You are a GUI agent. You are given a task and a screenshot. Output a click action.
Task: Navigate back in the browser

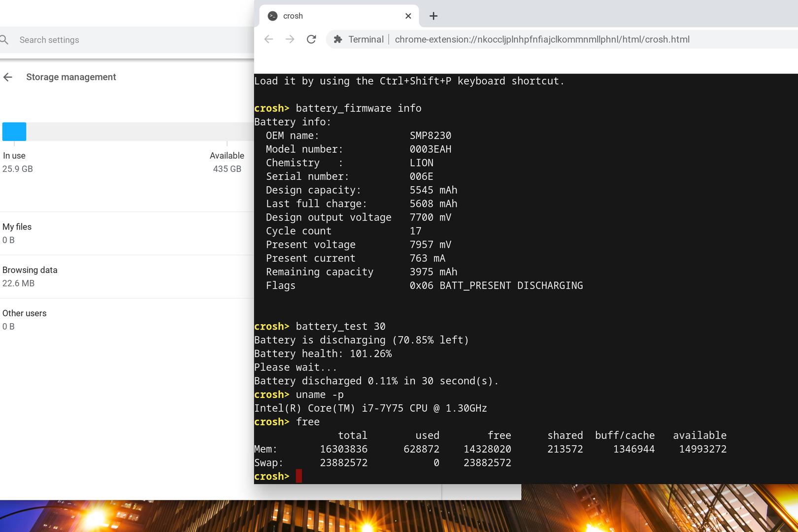coord(268,39)
